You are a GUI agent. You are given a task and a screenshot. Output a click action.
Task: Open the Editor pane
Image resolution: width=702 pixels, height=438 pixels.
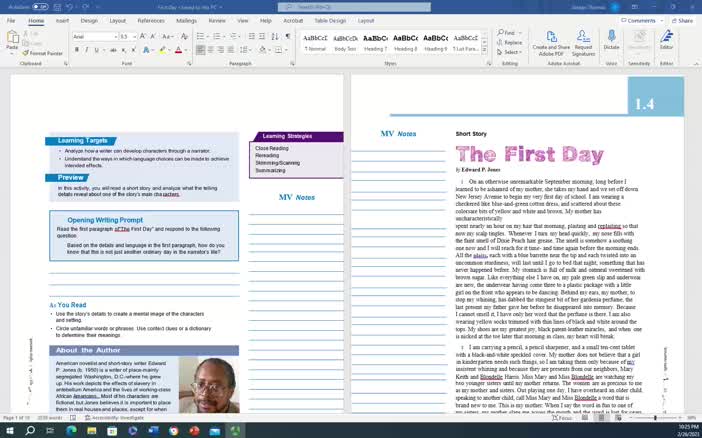point(667,41)
